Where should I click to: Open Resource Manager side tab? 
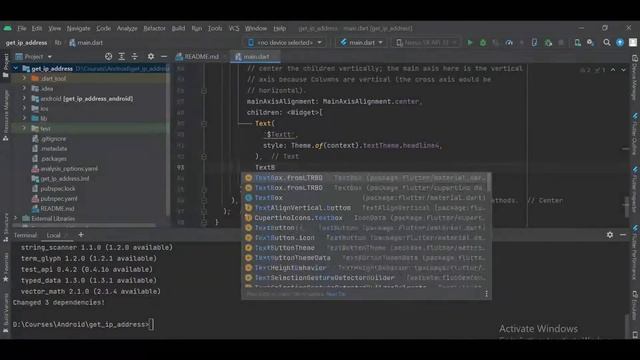5,116
